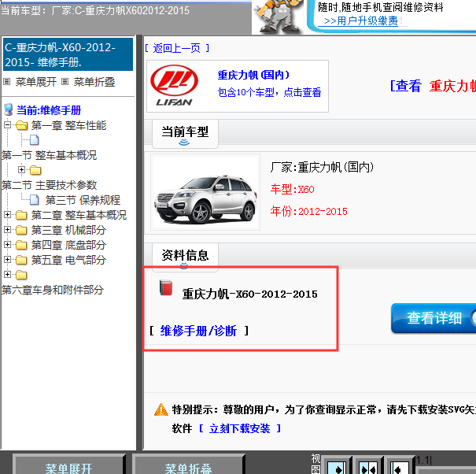Viewport: 476px width, 474px height.
Task: Expand 第二章 整车基本概况 node
Action: [x=7, y=214]
